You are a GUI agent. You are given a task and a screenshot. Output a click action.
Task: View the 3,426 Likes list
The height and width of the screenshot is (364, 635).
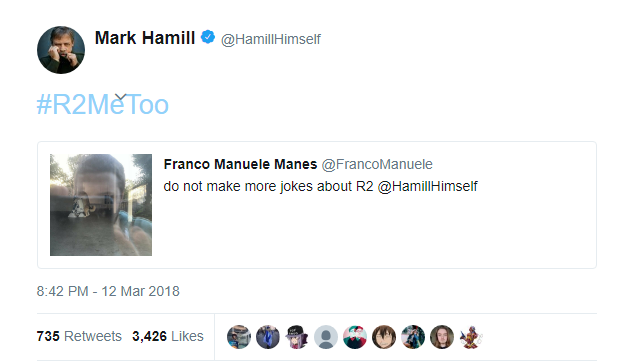click(x=168, y=336)
